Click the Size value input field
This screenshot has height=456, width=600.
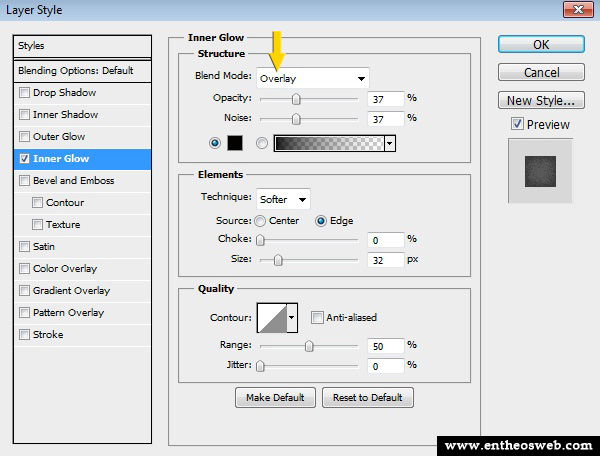click(x=384, y=260)
